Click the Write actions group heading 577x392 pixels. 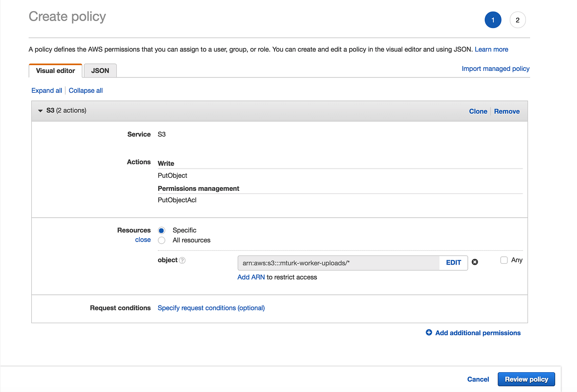pyautogui.click(x=166, y=164)
